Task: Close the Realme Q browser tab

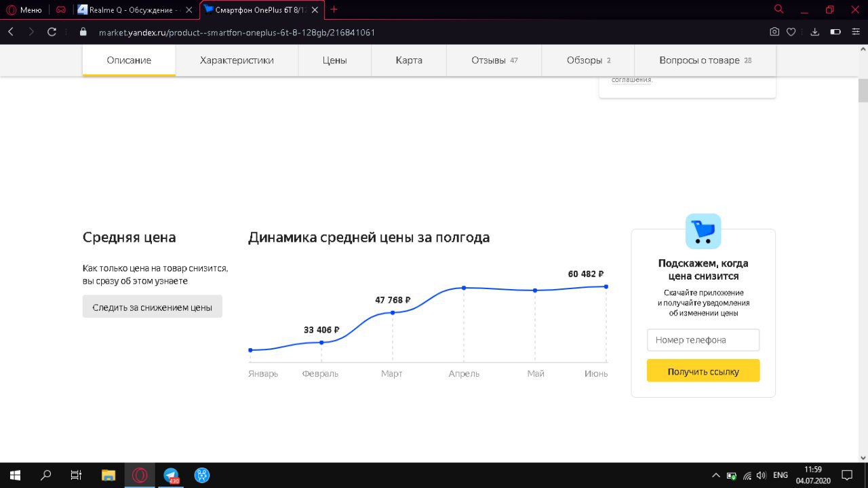Action: tap(189, 10)
